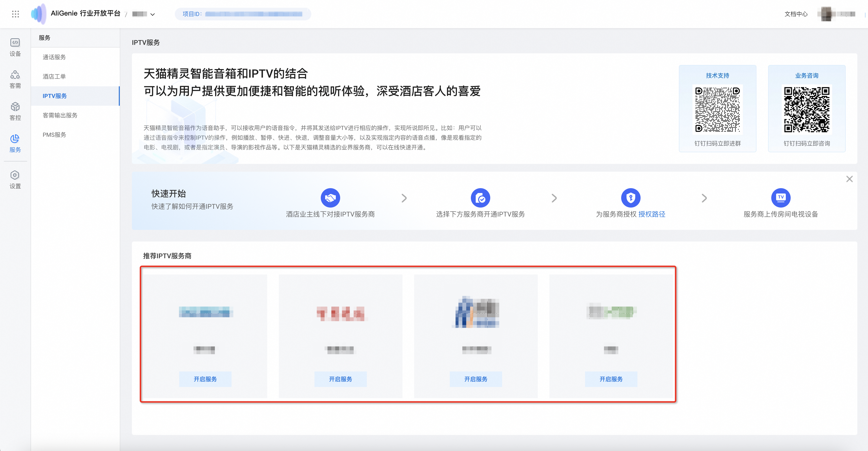
Task: Open the 设备 sidebar section
Action: [15, 47]
